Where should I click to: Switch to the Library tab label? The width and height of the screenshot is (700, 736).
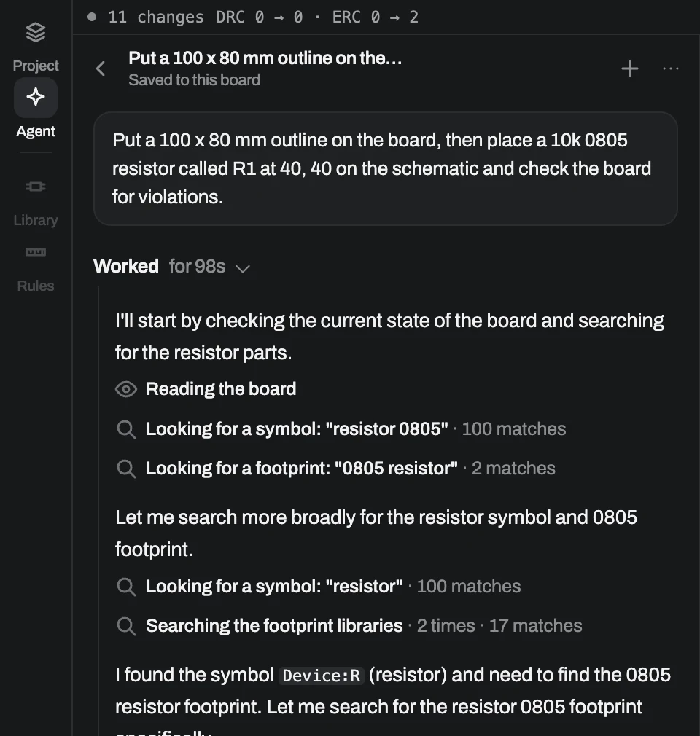(36, 220)
